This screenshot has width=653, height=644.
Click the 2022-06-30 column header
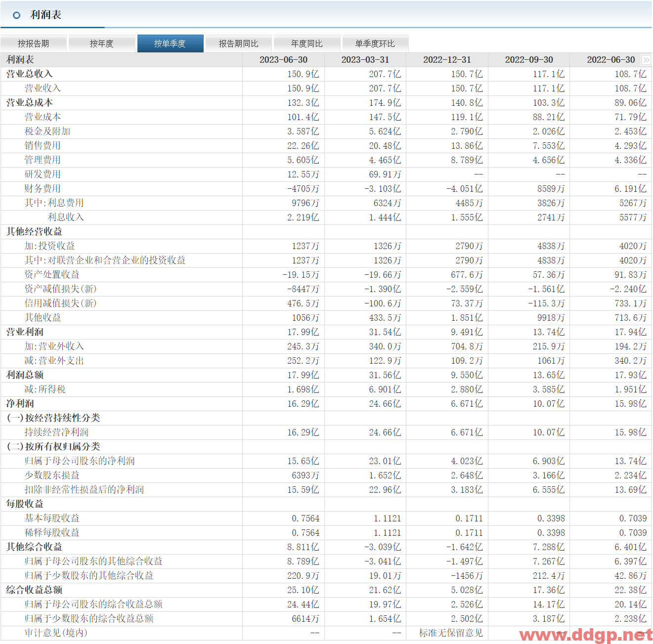[x=611, y=60]
